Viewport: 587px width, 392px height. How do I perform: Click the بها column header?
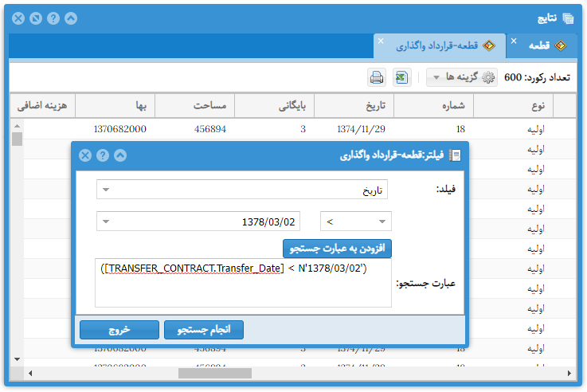(x=115, y=106)
